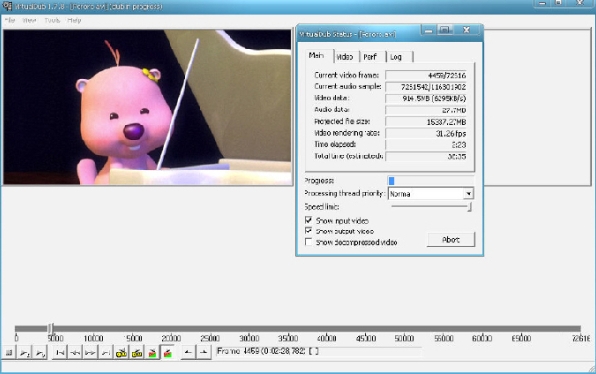The height and width of the screenshot is (374, 596).
Task: Click the Audio data value 27.7MB
Action: (426, 110)
